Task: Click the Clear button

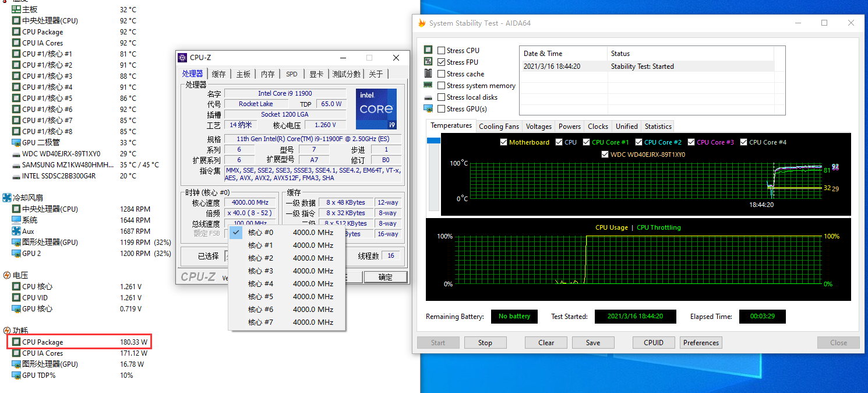Action: coord(546,343)
